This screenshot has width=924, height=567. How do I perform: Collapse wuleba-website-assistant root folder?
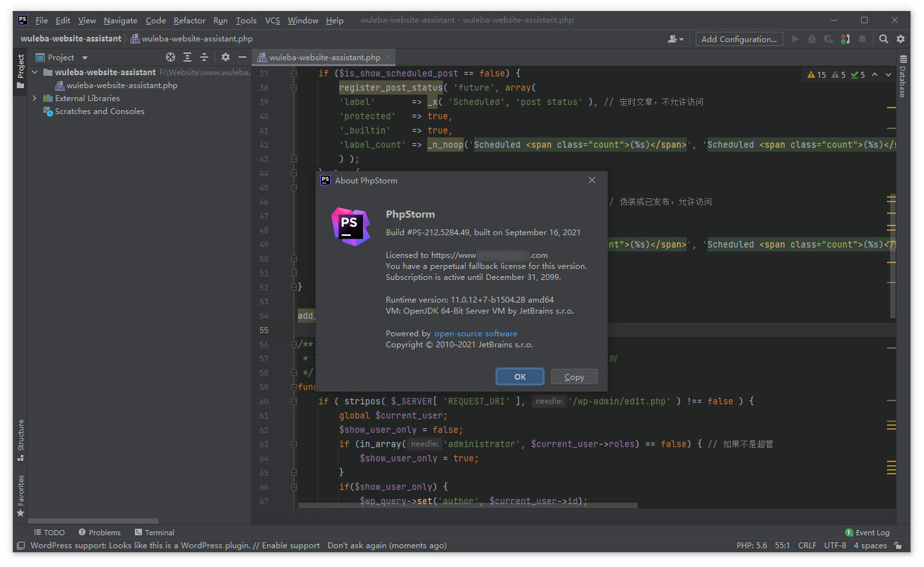pos(35,72)
